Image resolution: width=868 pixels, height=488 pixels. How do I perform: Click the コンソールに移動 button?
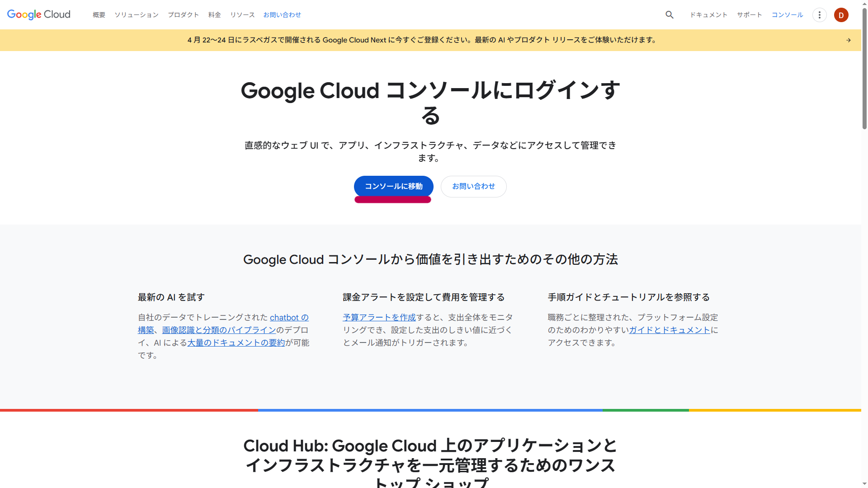393,186
